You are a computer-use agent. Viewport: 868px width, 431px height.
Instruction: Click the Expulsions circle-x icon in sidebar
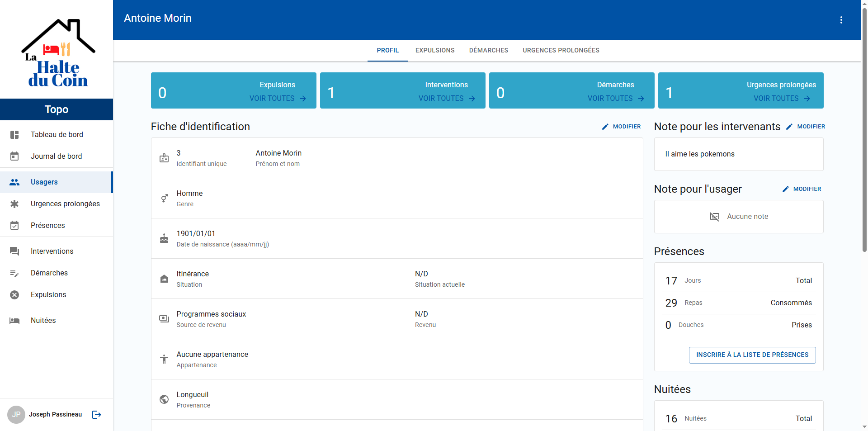(x=14, y=295)
